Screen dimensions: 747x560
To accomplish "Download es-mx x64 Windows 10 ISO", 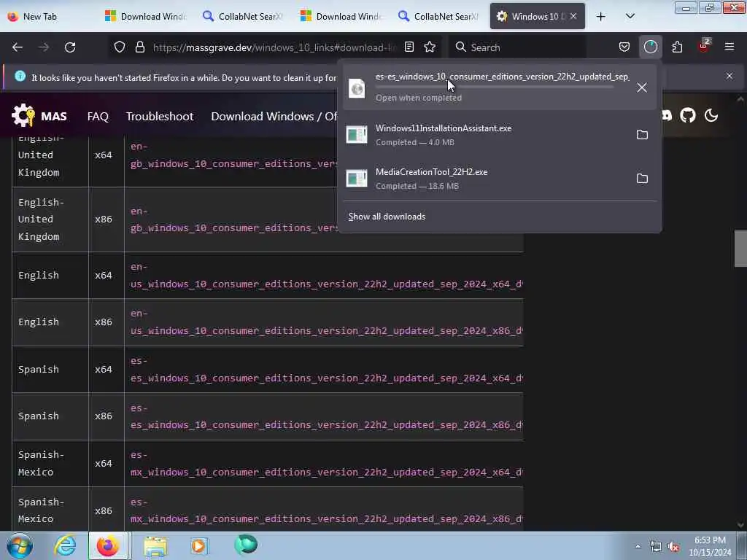I will tap(326, 463).
